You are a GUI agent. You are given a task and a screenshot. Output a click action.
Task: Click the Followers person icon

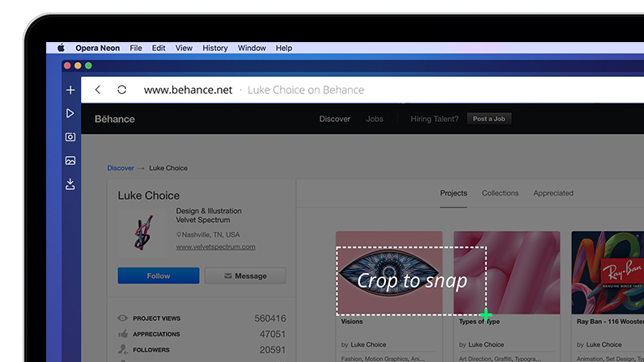coord(123,350)
